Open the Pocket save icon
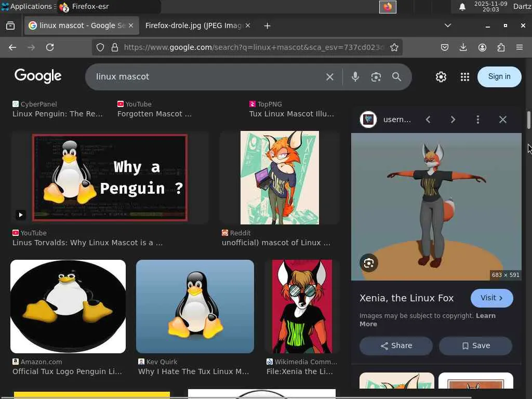 click(445, 47)
